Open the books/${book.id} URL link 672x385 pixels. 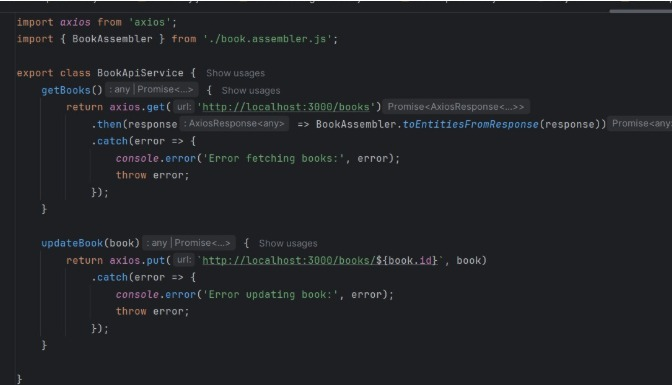click(x=320, y=260)
